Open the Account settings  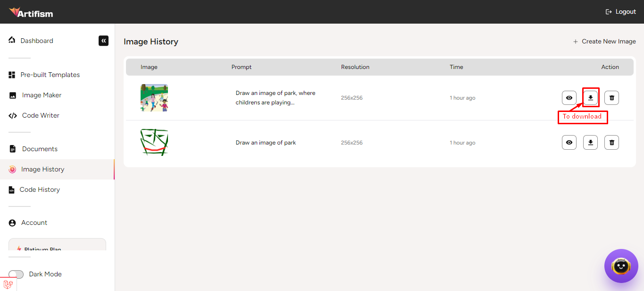[x=34, y=223]
